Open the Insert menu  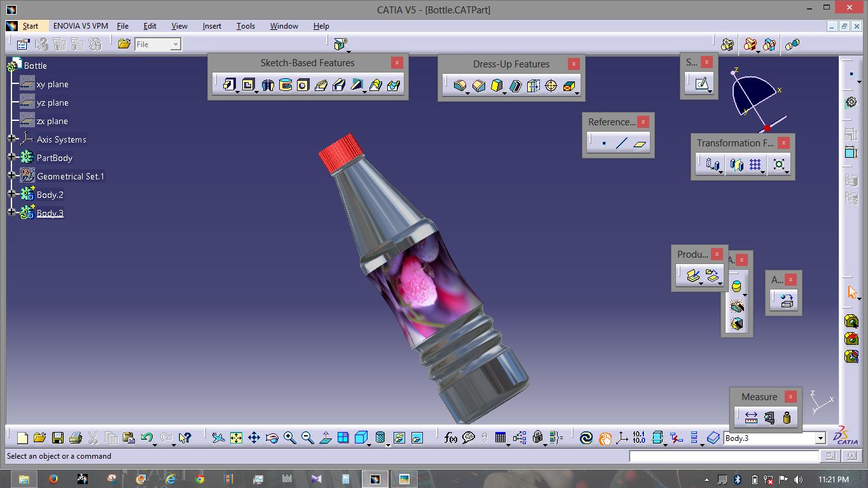coord(212,26)
